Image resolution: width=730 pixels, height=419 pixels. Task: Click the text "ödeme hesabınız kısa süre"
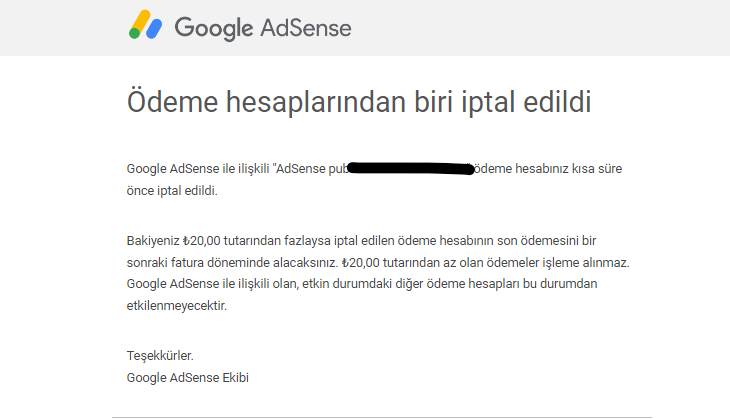point(548,169)
